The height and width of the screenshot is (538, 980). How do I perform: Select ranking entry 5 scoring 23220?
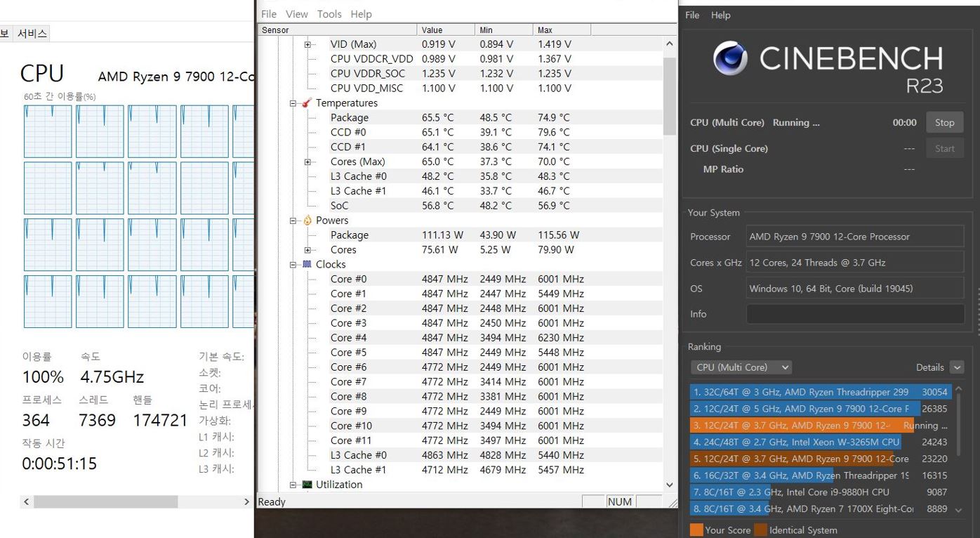pyautogui.click(x=820, y=459)
